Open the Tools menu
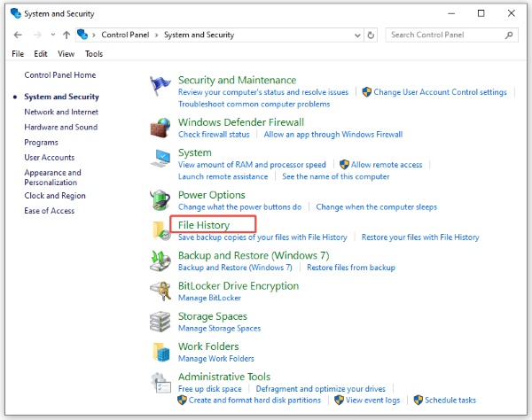This screenshot has width=532, height=420. coord(94,54)
